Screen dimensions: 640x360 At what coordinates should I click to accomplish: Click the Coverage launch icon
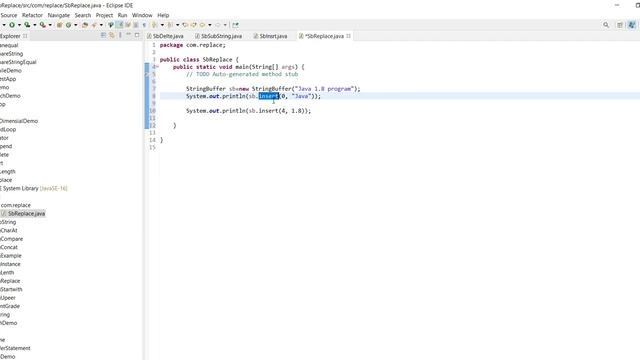point(27,25)
